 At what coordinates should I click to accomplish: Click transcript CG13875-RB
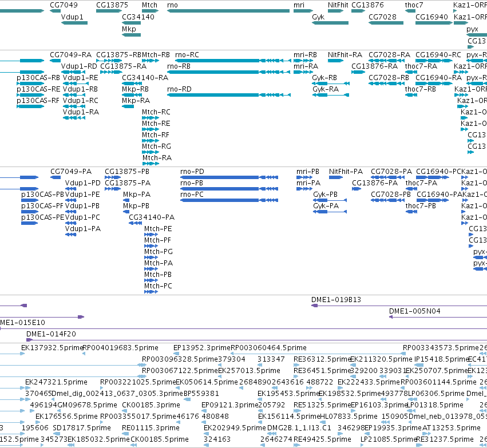[x=109, y=61]
